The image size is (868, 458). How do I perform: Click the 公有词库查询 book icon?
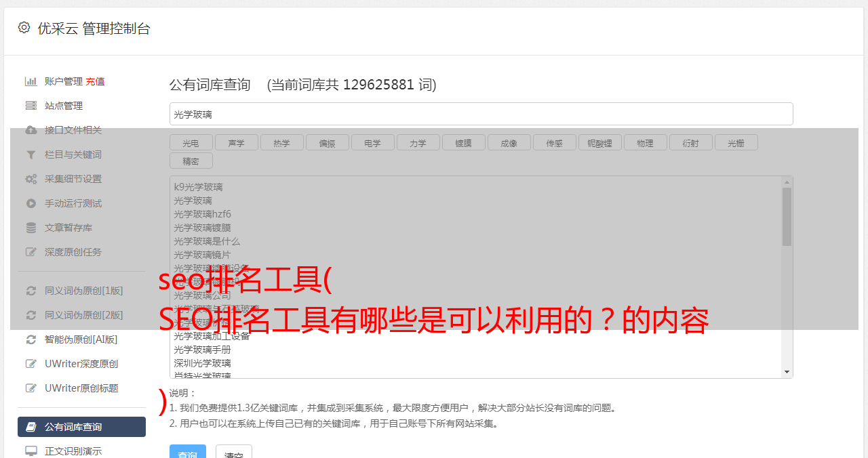(x=31, y=427)
